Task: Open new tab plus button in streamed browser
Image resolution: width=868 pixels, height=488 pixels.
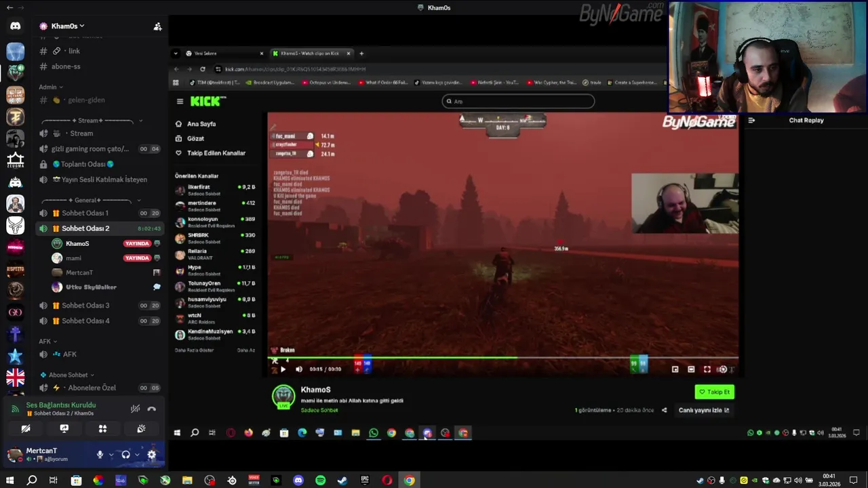Action: tap(361, 54)
